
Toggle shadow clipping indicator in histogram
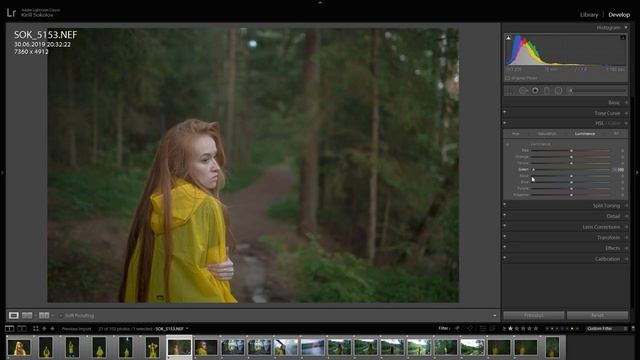[x=508, y=38]
